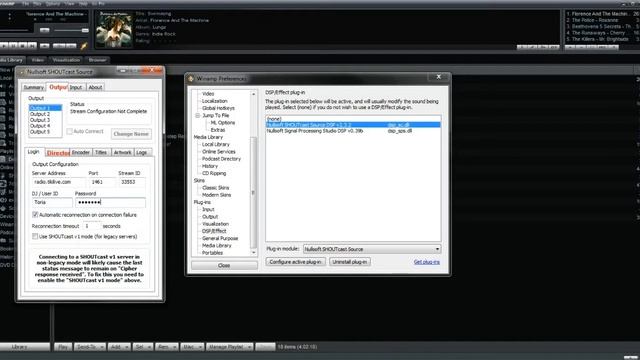The height and width of the screenshot is (360, 640).
Task: Switch to the About tab
Action: (x=96, y=87)
